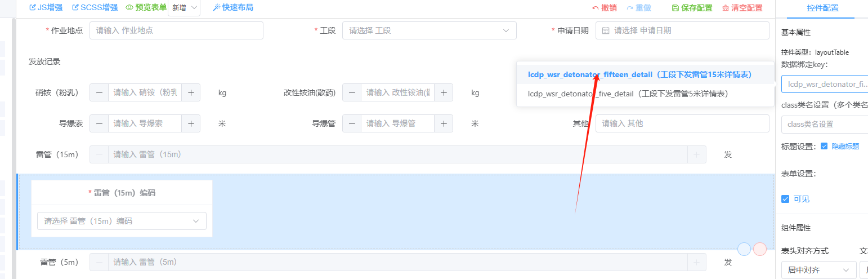Open SCSS增强 editor
The width and height of the screenshot is (868, 279).
click(x=76, y=8)
